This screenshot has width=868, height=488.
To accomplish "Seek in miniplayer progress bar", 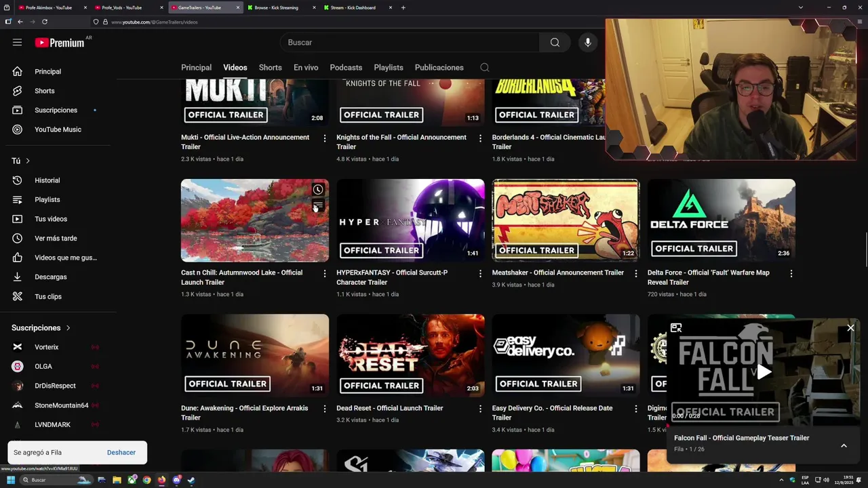I will [764, 426].
